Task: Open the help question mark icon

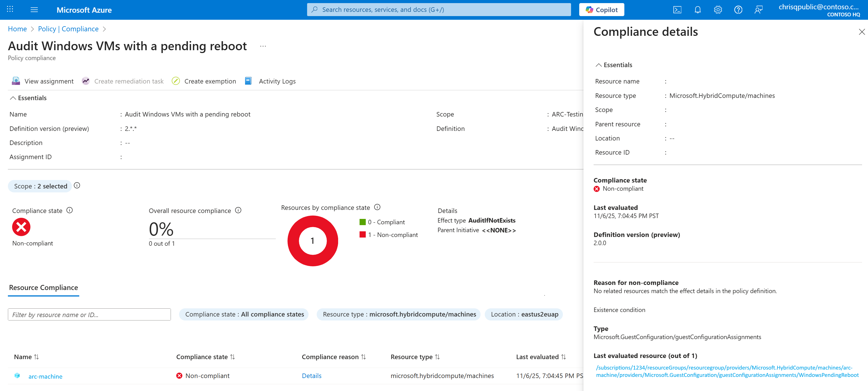Action: coord(738,10)
